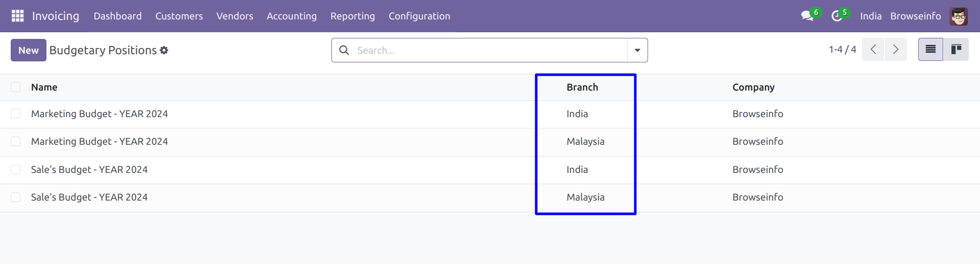
Task: Open the activities clock icon
Action: pos(836,16)
